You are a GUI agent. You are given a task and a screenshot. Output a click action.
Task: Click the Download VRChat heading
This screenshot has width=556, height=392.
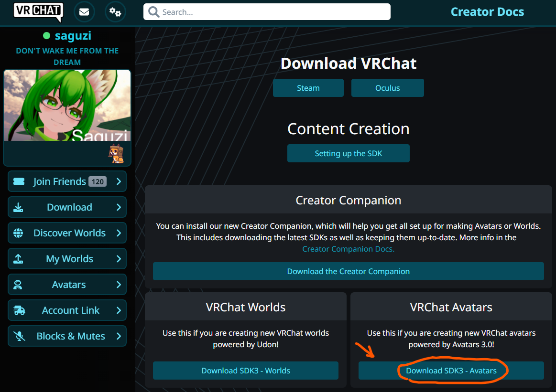point(348,64)
